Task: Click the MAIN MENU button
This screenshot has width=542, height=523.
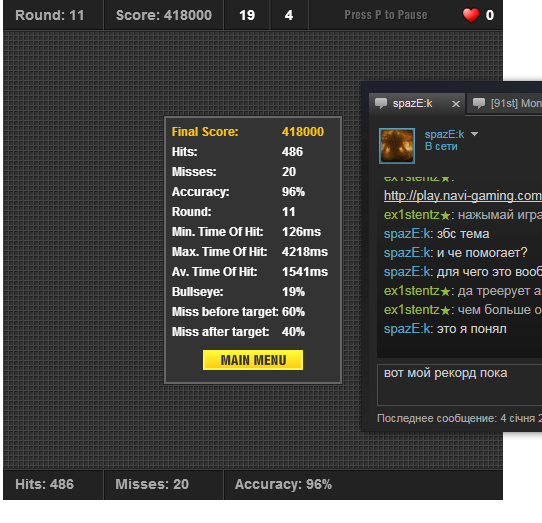Action: (x=253, y=360)
